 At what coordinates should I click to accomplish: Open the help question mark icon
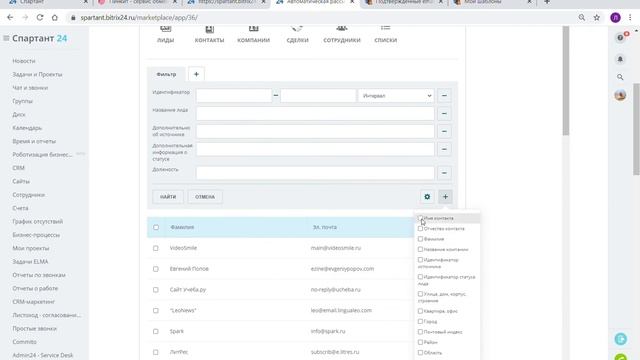620,38
